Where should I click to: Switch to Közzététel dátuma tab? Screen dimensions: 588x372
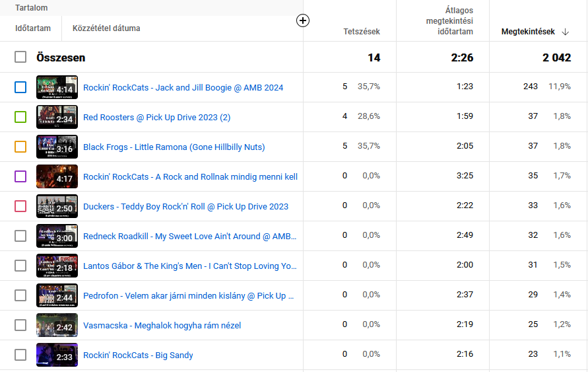click(106, 28)
